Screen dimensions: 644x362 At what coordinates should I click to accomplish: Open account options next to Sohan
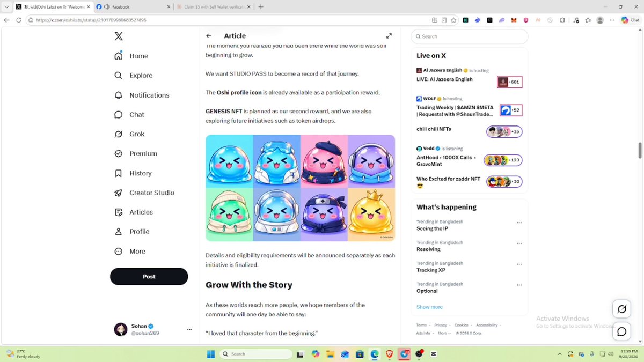(x=189, y=329)
